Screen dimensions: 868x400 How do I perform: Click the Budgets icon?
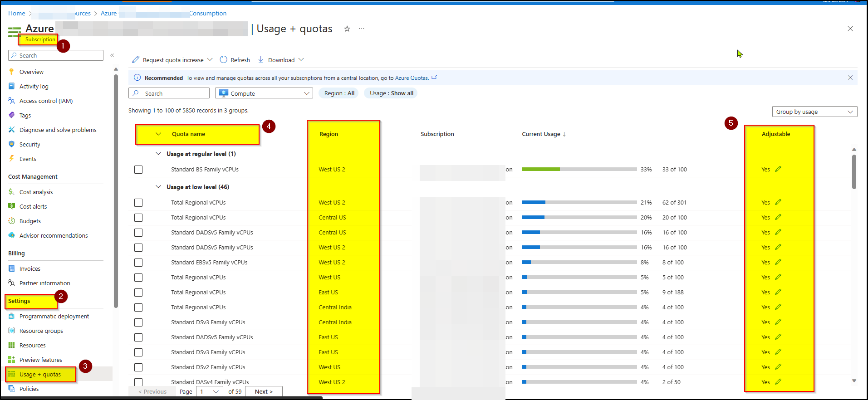click(11, 221)
